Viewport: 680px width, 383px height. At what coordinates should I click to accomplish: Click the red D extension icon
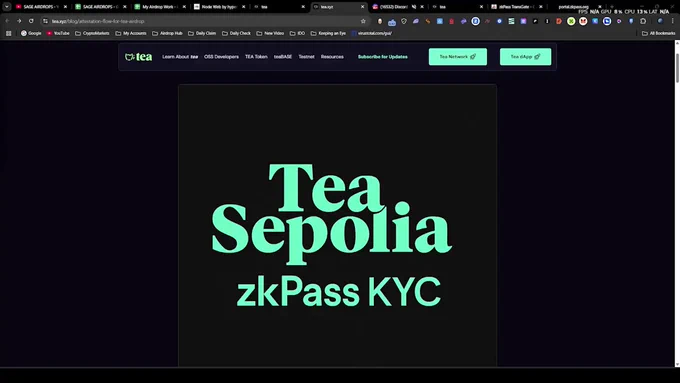pos(559,21)
